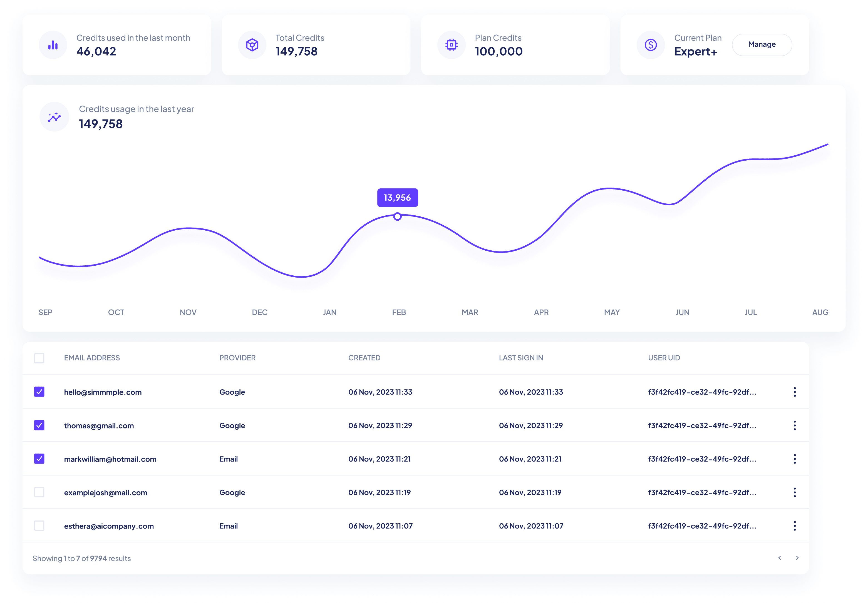868x603 pixels.
Task: Click the dollar icon beside Current Plan
Action: tap(651, 45)
